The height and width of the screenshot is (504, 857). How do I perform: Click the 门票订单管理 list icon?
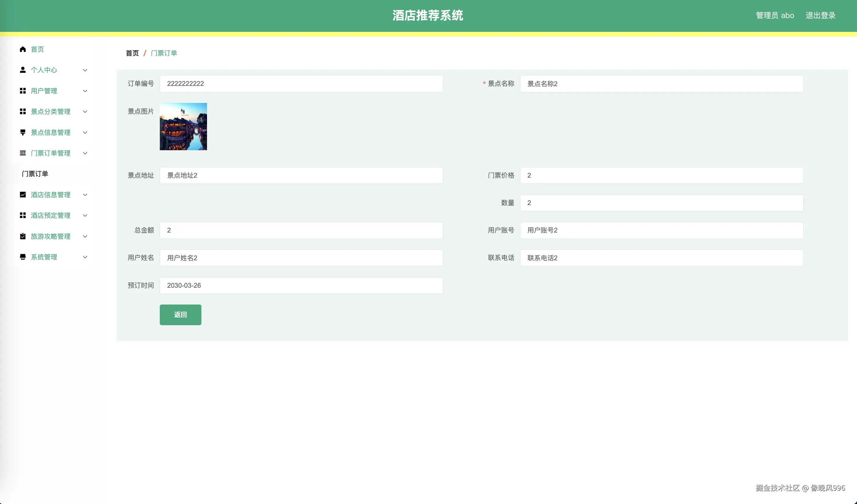pyautogui.click(x=23, y=153)
